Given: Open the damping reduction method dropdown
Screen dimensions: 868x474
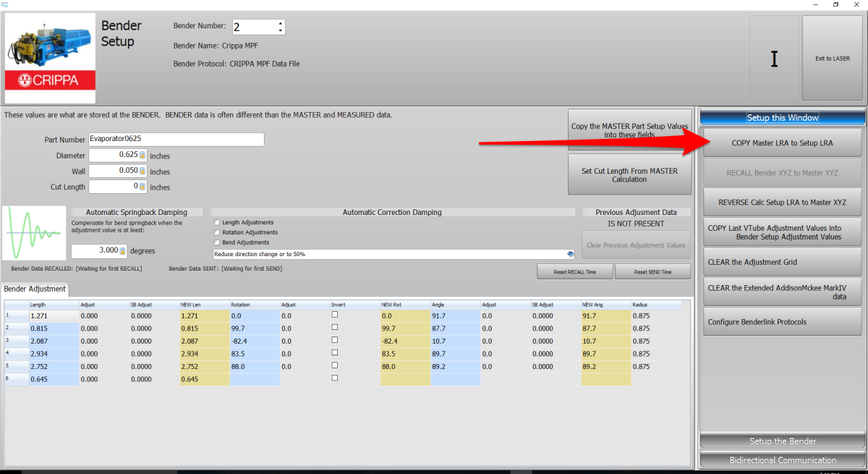Looking at the screenshot, I should coord(569,254).
